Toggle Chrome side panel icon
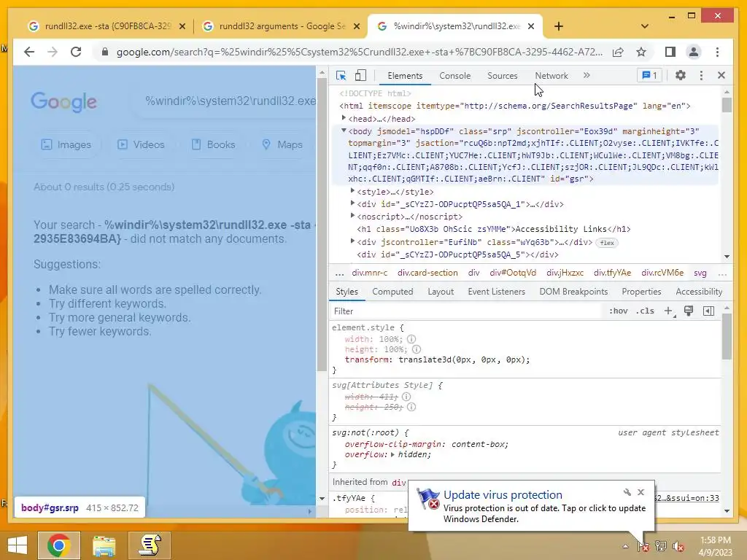This screenshot has height=560, width=747. (x=670, y=52)
